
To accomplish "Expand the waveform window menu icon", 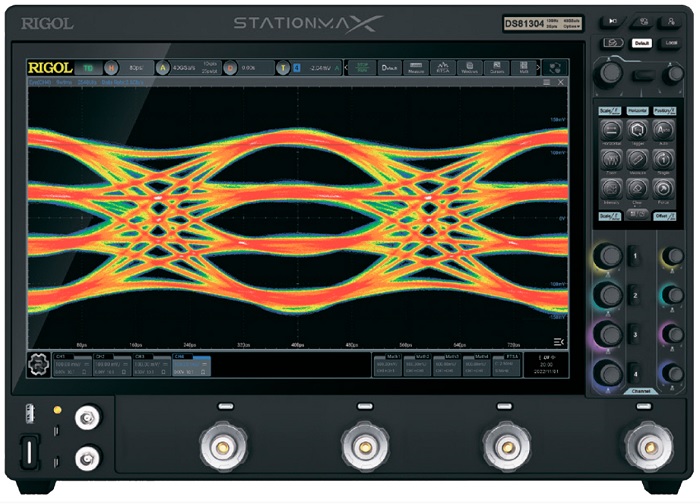I will [x=547, y=84].
